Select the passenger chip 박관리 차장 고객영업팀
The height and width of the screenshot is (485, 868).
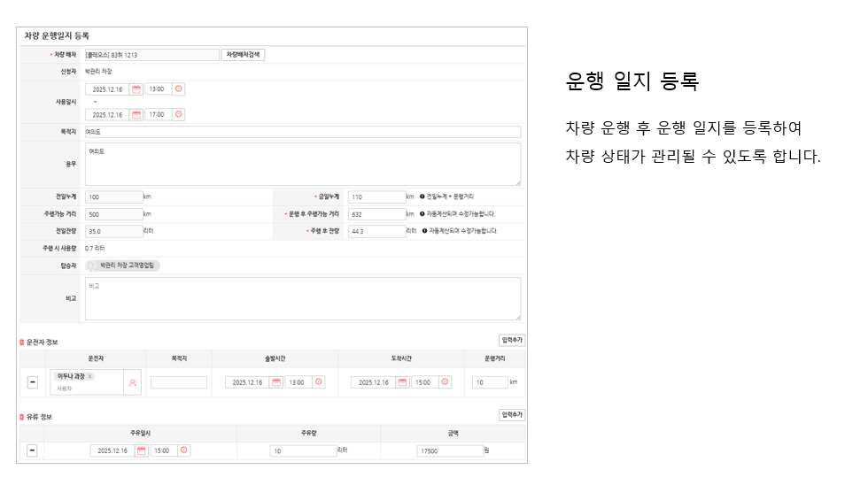point(124,265)
